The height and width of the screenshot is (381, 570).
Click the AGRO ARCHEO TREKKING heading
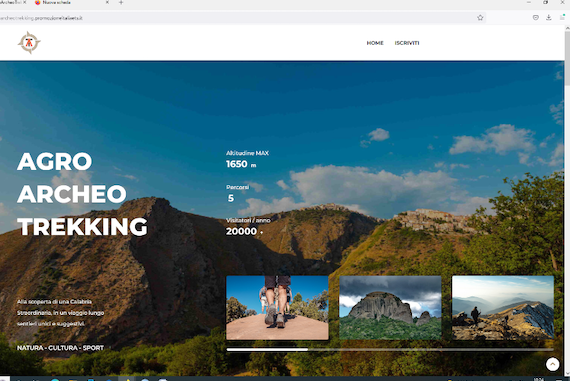pyautogui.click(x=82, y=194)
